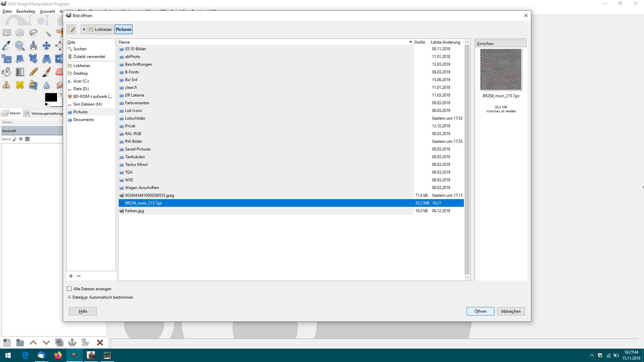Choose the Color Picker eyedropper tool
The width and height of the screenshot is (644, 362).
6,46
